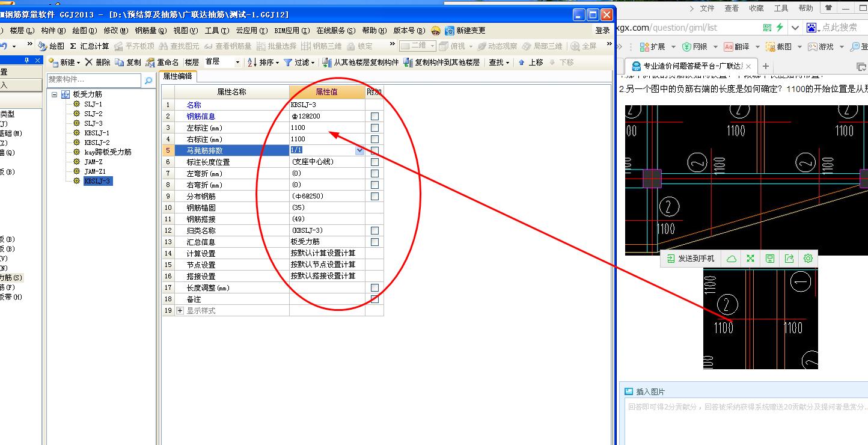Run 汇总计算 summary calculation

click(90, 46)
